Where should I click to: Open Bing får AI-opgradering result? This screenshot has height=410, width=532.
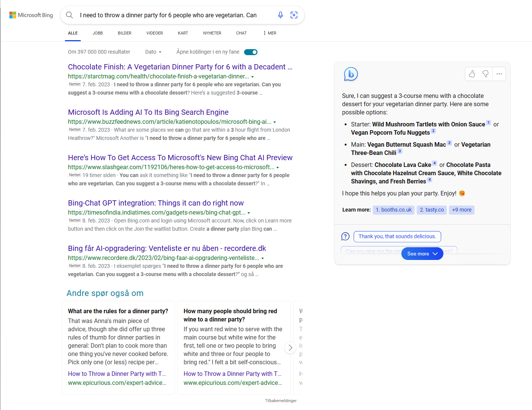pyautogui.click(x=167, y=248)
